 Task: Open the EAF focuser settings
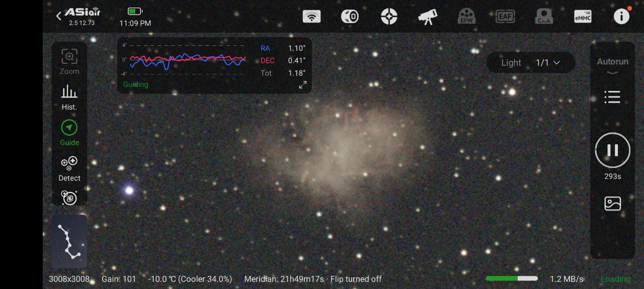[505, 17]
